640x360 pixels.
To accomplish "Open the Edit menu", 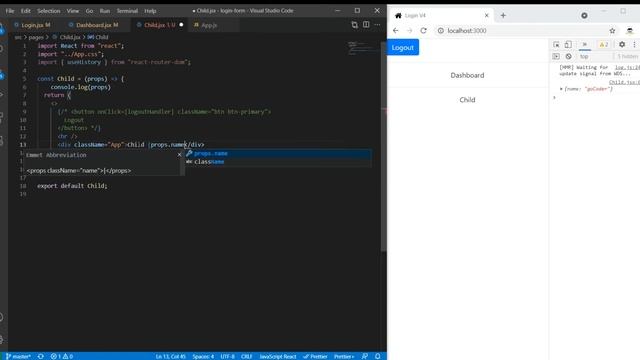I will tap(26, 11).
